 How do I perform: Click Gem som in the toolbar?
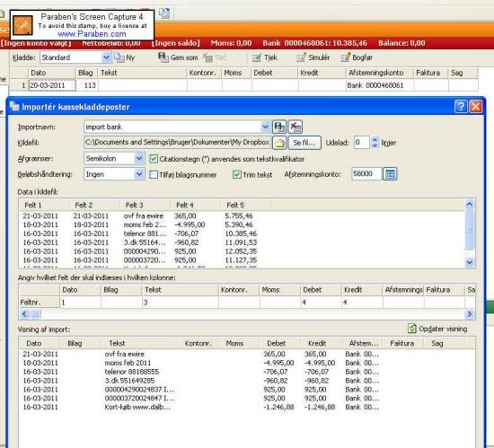pyautogui.click(x=178, y=57)
